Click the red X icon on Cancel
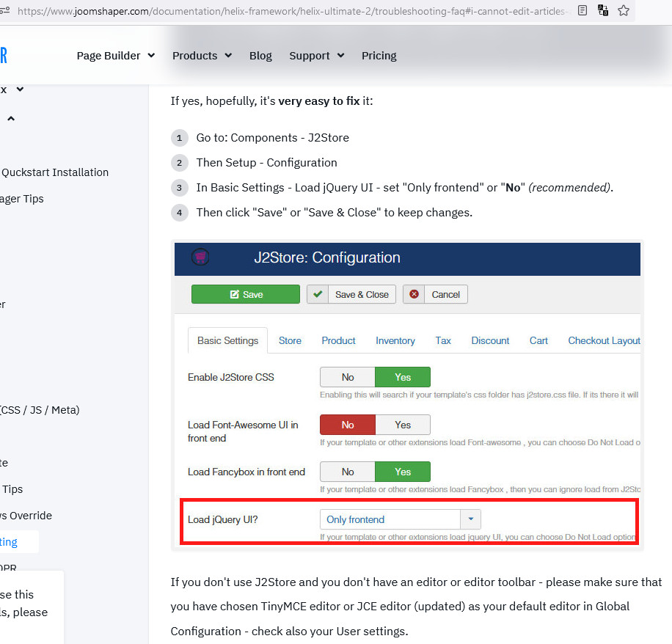 (414, 294)
